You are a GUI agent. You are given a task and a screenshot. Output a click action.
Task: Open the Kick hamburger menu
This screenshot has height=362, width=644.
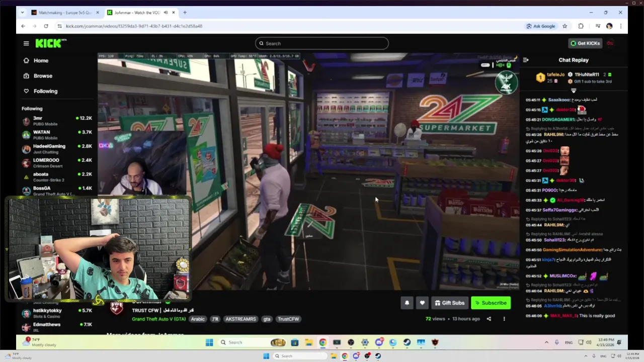coord(26,43)
